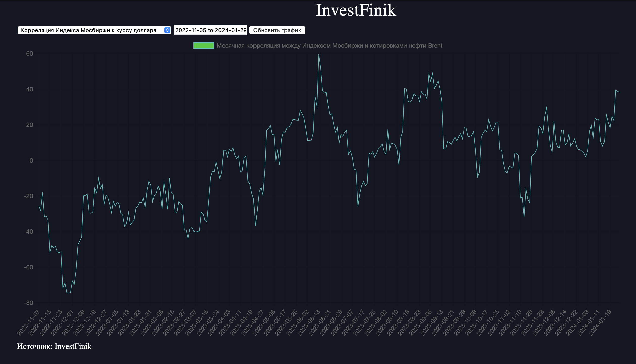This screenshot has height=364, width=636.
Task: Click the 2022-11-07 x-axis date label
Action: 29,323
